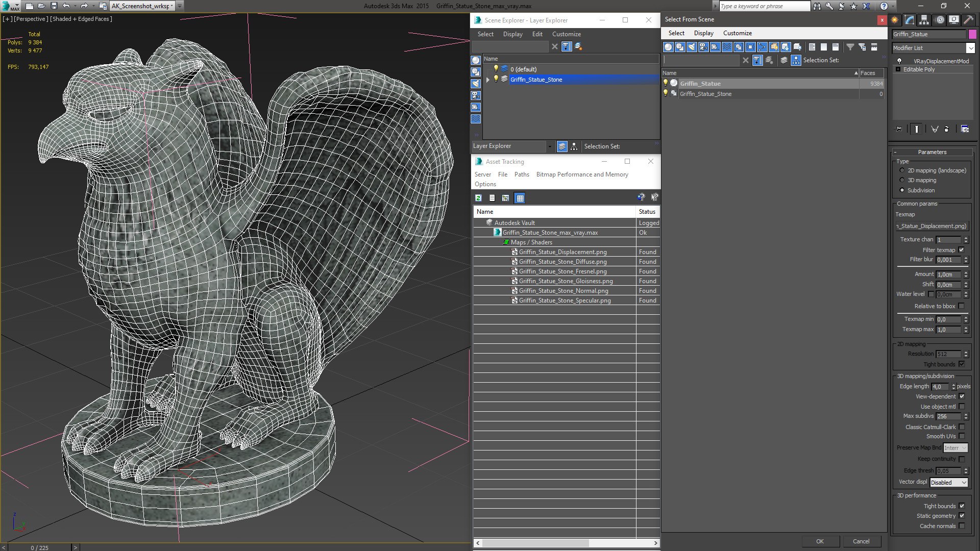Image resolution: width=980 pixels, height=551 pixels.
Task: Disable the Static geometry checkbox
Action: point(962,516)
